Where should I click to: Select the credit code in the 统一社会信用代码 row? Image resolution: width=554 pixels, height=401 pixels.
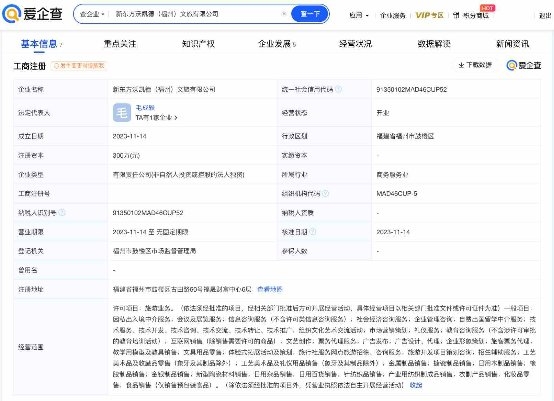point(412,89)
